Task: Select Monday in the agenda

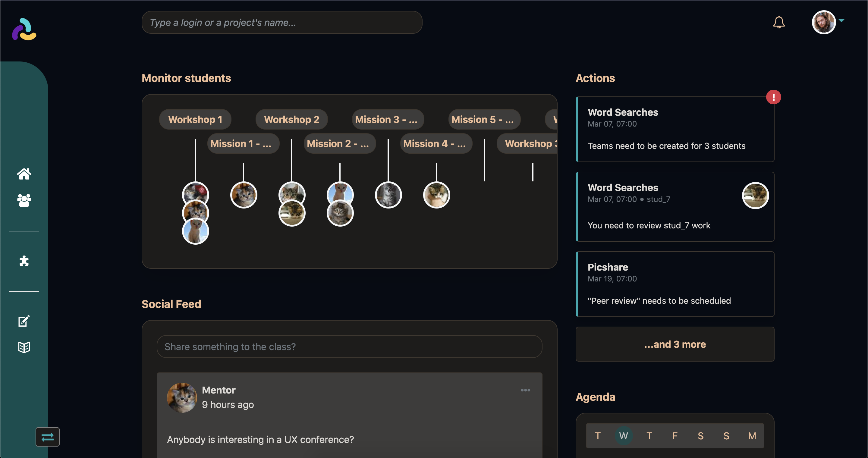Action: pos(752,436)
